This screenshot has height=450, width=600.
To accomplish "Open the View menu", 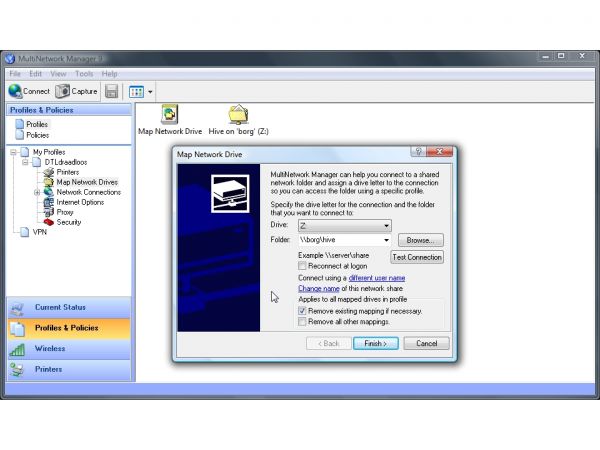I will pos(58,73).
